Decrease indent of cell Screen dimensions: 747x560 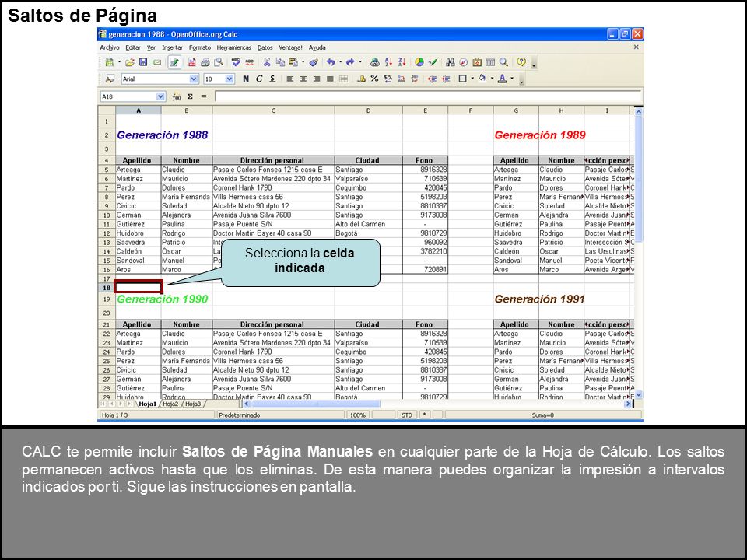(x=432, y=79)
